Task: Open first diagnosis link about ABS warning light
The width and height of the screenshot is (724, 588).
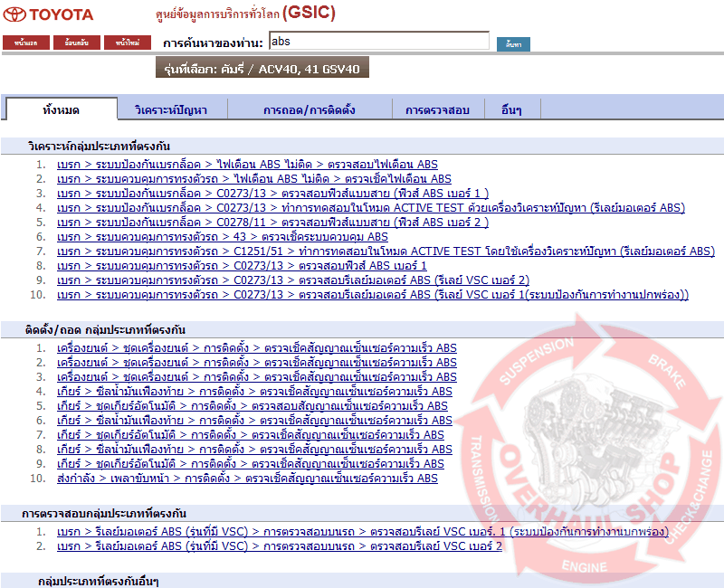Action: 247,164
